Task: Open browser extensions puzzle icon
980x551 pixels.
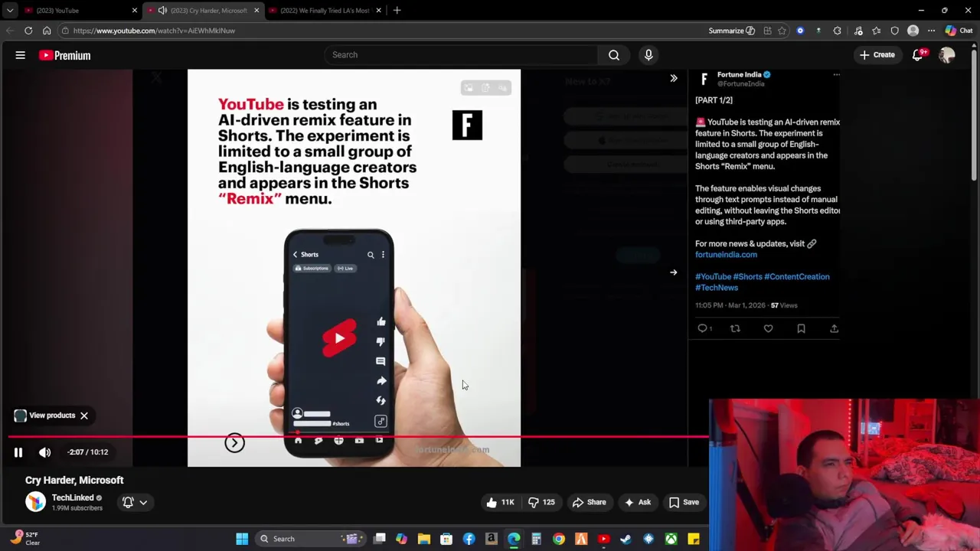Action: pyautogui.click(x=837, y=31)
